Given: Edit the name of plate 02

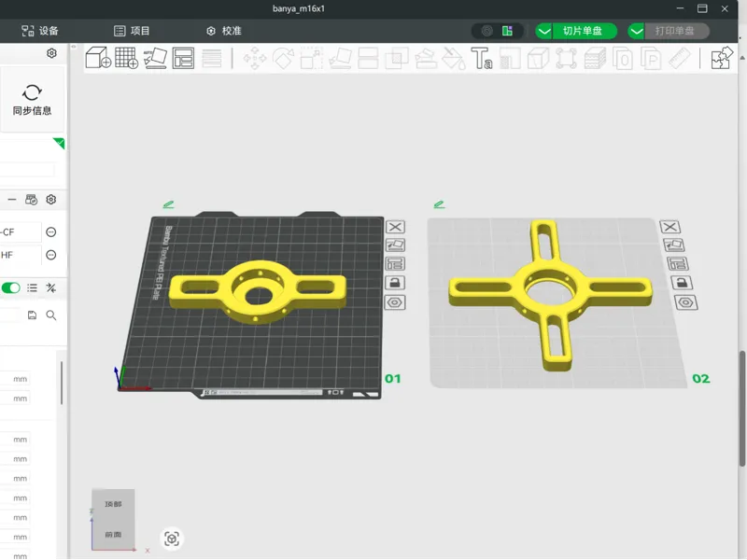Looking at the screenshot, I should pos(439,204).
